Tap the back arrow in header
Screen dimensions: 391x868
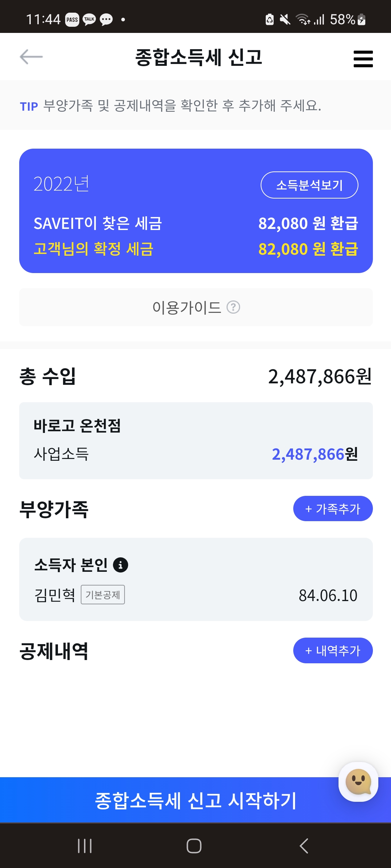pos(31,57)
